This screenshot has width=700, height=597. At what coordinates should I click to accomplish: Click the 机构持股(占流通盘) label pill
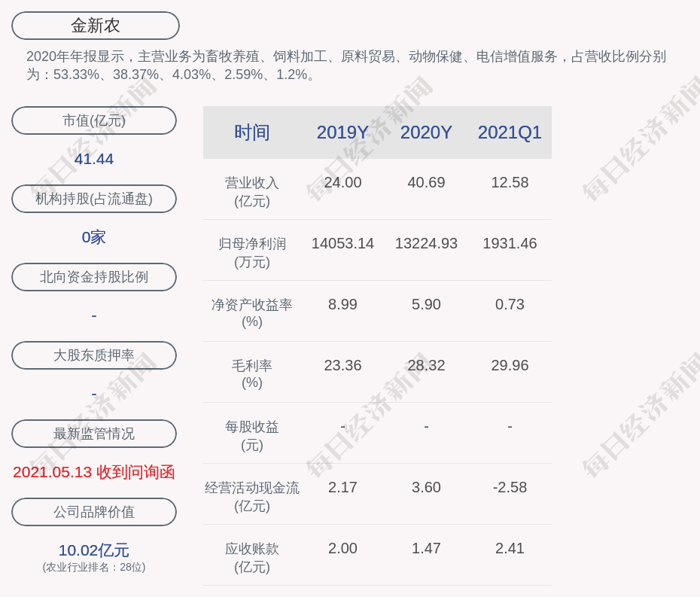point(94,199)
